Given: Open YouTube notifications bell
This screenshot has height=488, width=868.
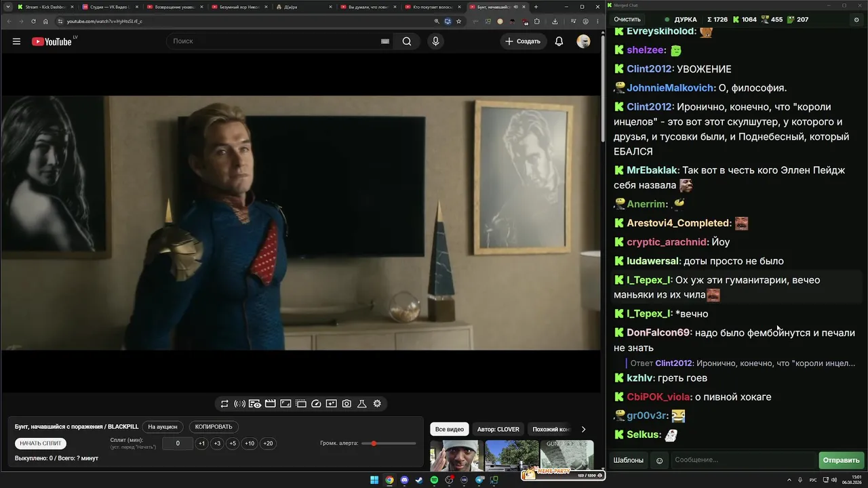Looking at the screenshot, I should pos(559,41).
